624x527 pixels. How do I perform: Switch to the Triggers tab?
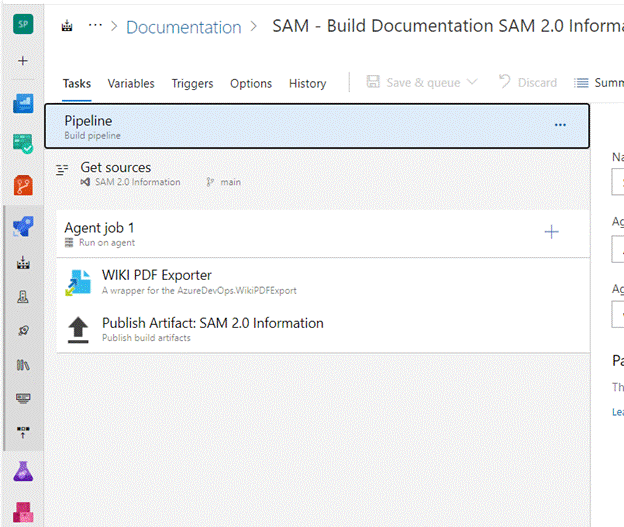point(192,84)
